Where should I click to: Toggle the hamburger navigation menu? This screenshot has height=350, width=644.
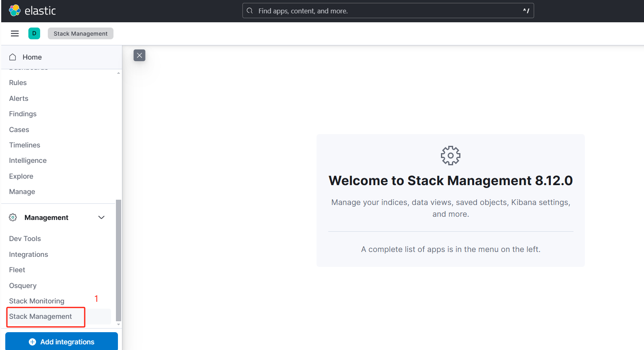pos(15,34)
